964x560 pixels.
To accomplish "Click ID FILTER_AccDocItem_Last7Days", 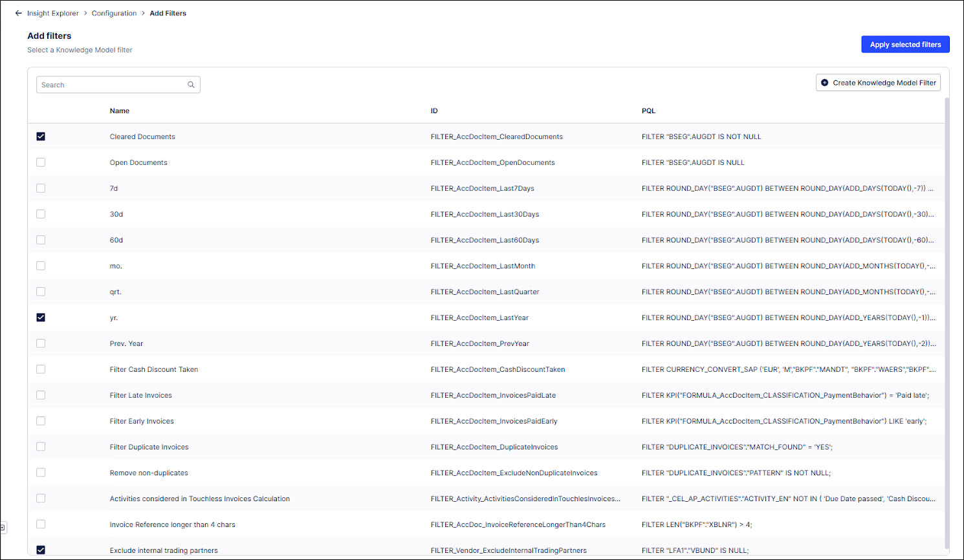I will pos(483,188).
